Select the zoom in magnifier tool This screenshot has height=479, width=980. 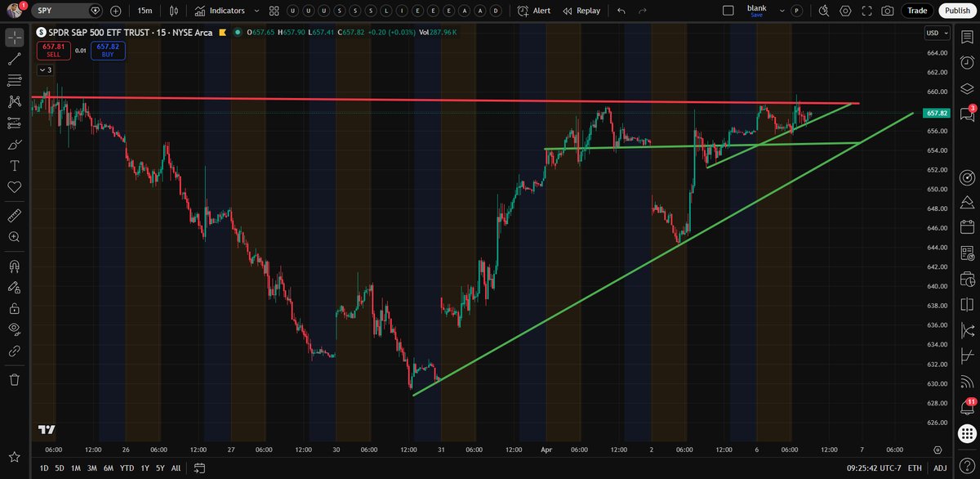click(14, 236)
